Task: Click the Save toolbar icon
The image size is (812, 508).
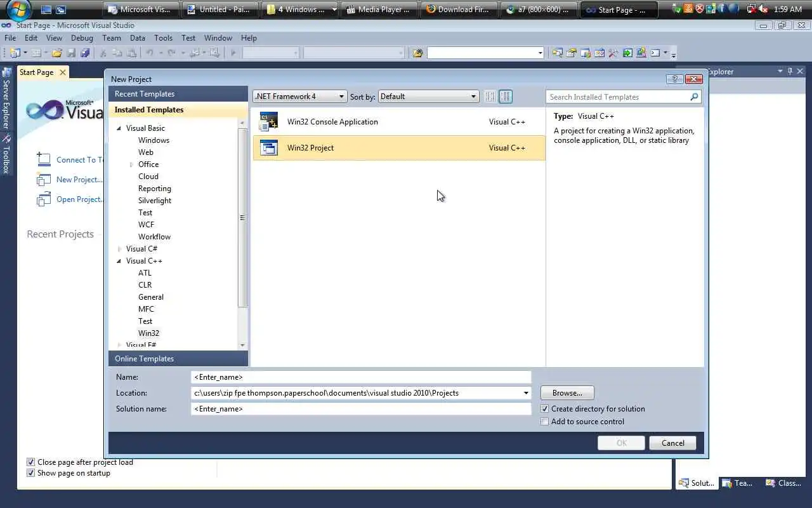Action: click(x=71, y=53)
